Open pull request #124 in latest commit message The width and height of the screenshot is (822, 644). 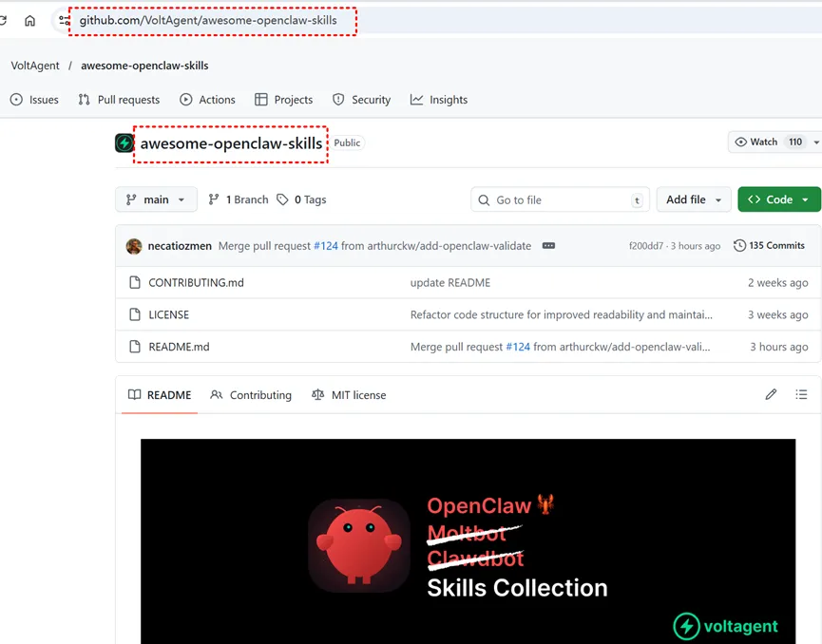[x=326, y=246]
